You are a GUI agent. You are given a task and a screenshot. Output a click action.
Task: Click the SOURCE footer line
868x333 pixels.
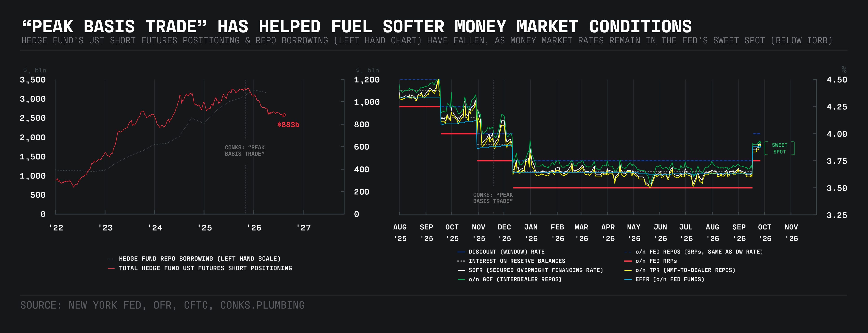coord(162,305)
